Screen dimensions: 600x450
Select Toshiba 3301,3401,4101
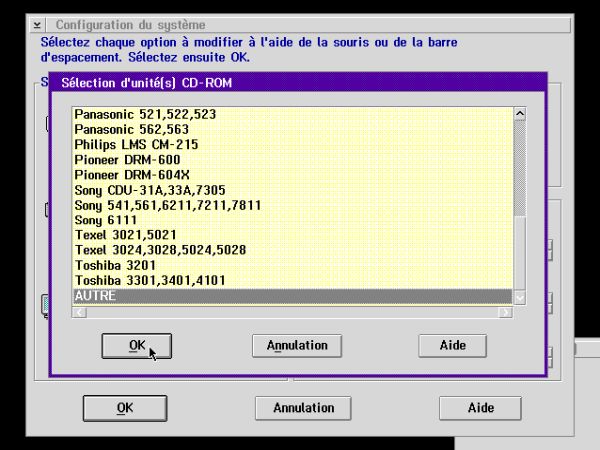(x=293, y=280)
